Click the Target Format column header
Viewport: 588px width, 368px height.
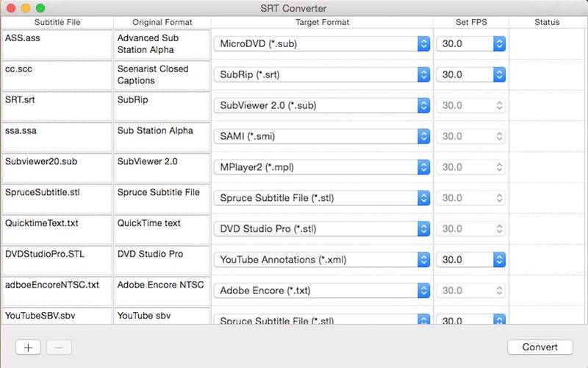point(322,23)
